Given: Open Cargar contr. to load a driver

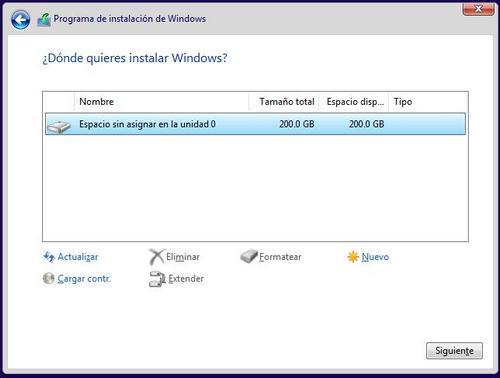Looking at the screenshot, I should [84, 279].
